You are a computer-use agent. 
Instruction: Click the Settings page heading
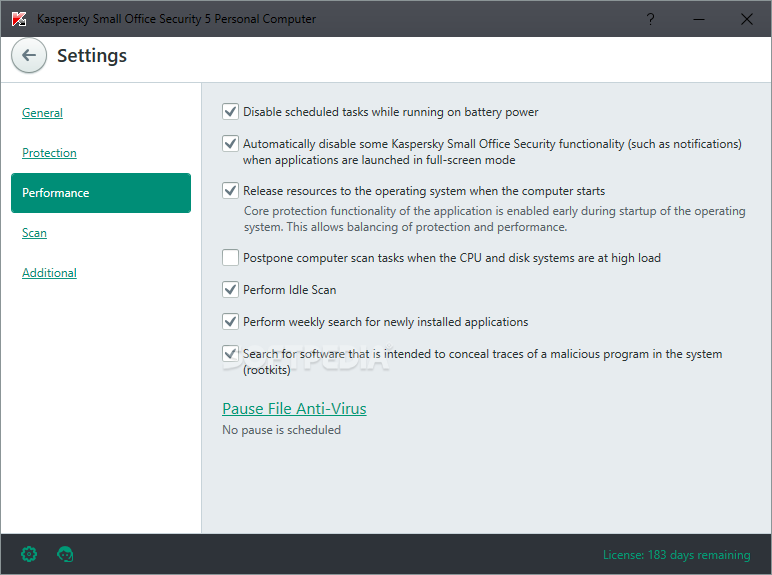click(92, 56)
